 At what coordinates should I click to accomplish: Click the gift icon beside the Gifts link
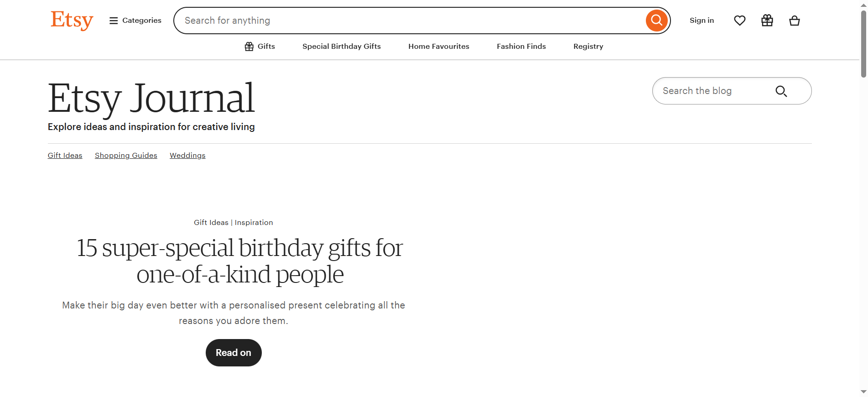(x=249, y=46)
